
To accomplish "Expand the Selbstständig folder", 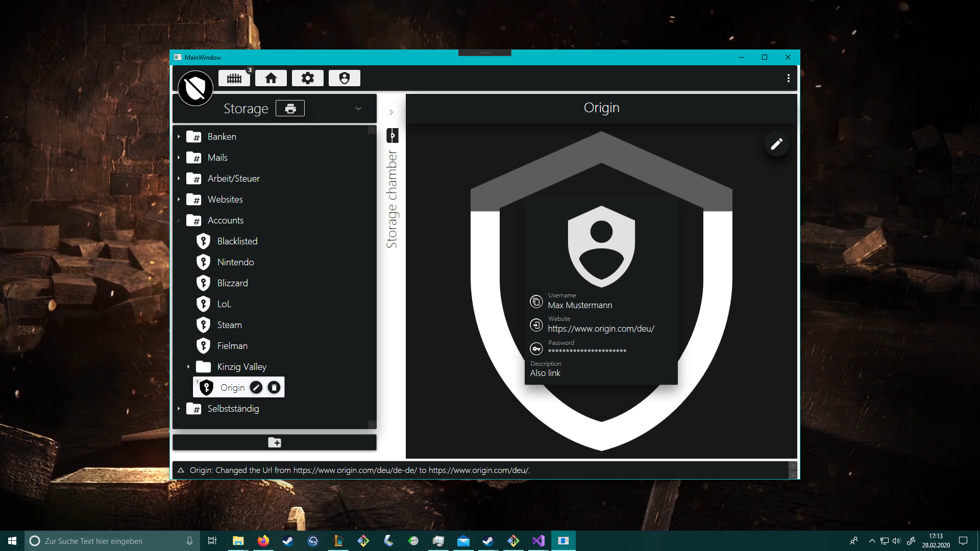I will pyautogui.click(x=179, y=409).
